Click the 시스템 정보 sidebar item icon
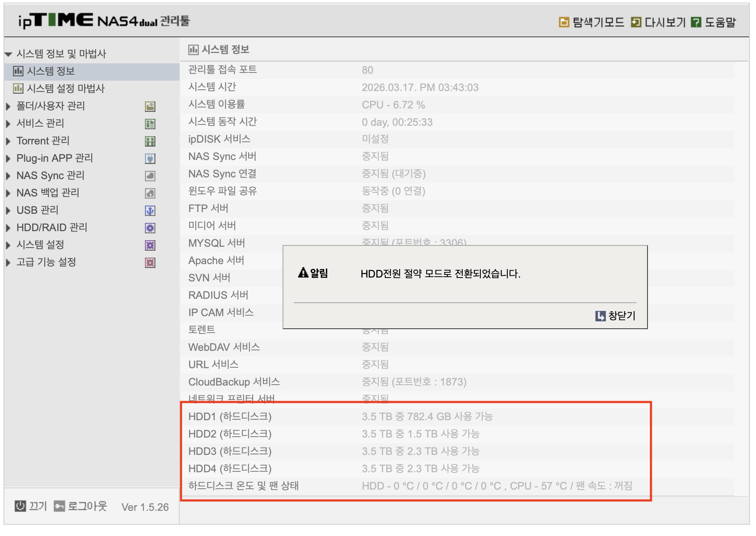756x536 pixels. click(x=18, y=71)
